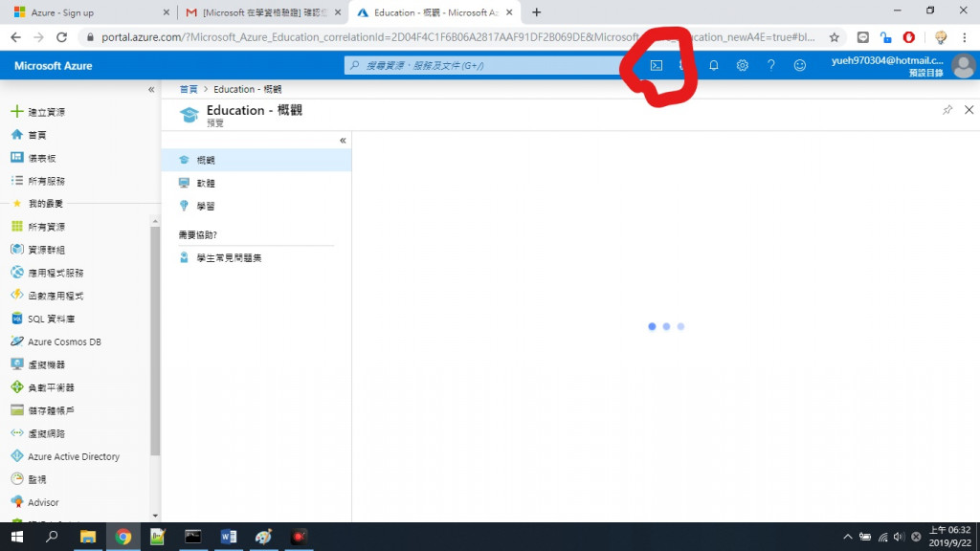Click sidebar scrollbar up arrow
Screen dimensions: 980x551
155,221
